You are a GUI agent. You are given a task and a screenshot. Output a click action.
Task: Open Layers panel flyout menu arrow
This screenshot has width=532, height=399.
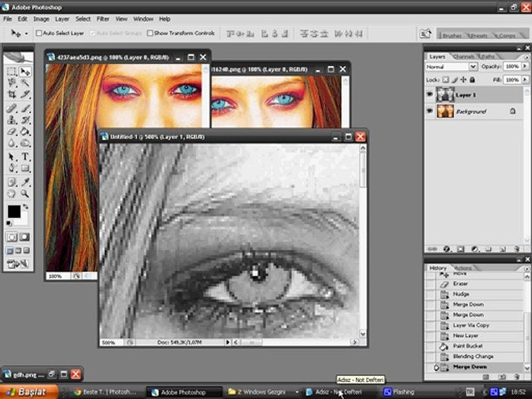tap(527, 57)
